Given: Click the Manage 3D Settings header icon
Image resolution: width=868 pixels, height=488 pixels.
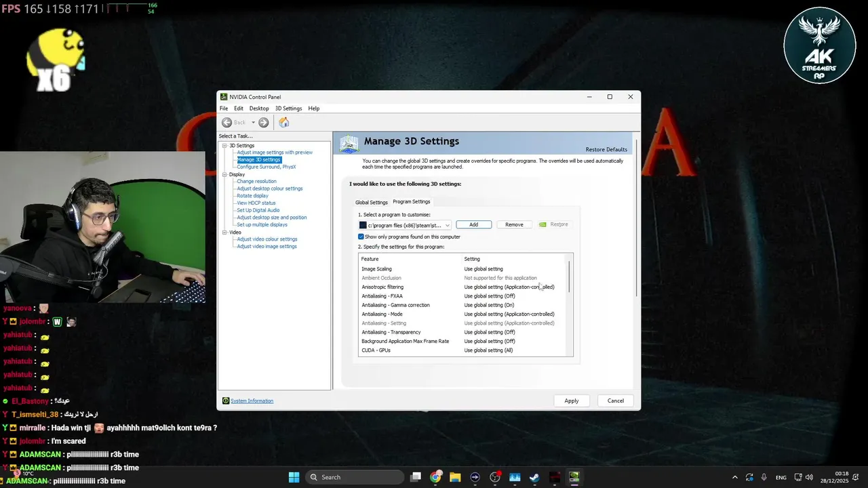Looking at the screenshot, I should (x=349, y=144).
